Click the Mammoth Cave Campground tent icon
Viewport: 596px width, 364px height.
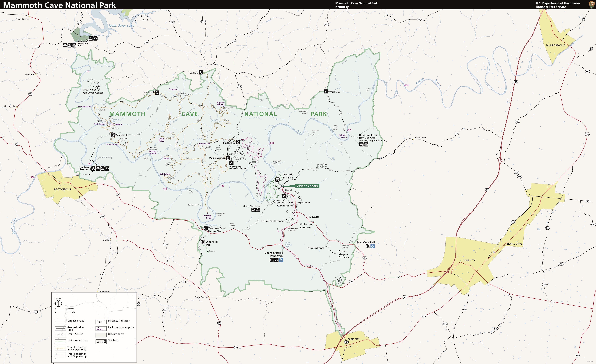click(x=284, y=196)
